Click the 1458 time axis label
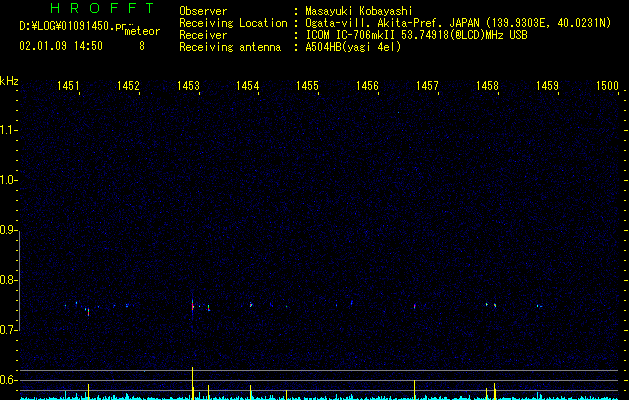Screen dimensions: 629x400 coord(487,86)
